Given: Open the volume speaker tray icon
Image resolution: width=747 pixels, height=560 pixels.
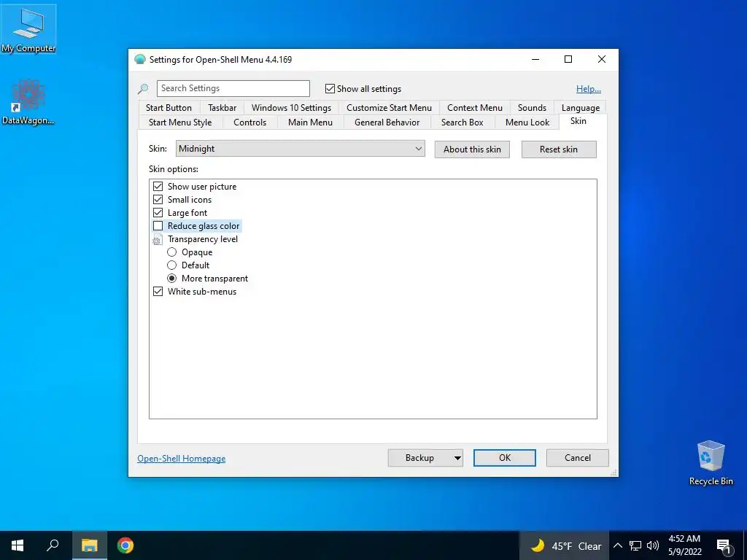Looking at the screenshot, I should (653, 545).
